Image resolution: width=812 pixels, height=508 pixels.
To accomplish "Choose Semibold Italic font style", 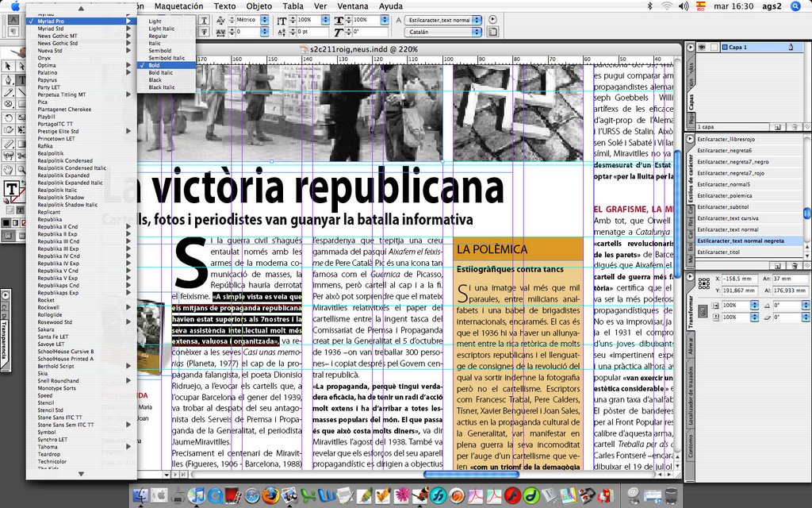I will (x=167, y=58).
